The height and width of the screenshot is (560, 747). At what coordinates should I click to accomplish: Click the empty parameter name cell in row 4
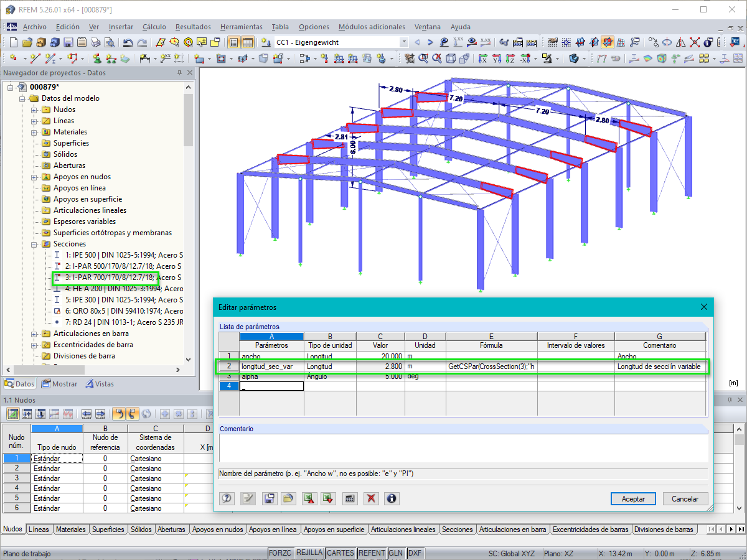271,386
